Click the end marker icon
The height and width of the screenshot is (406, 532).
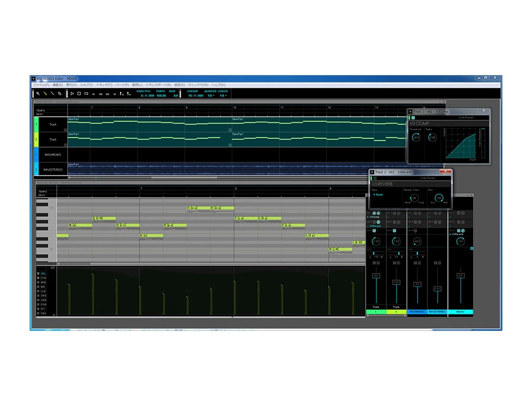[x=129, y=93]
